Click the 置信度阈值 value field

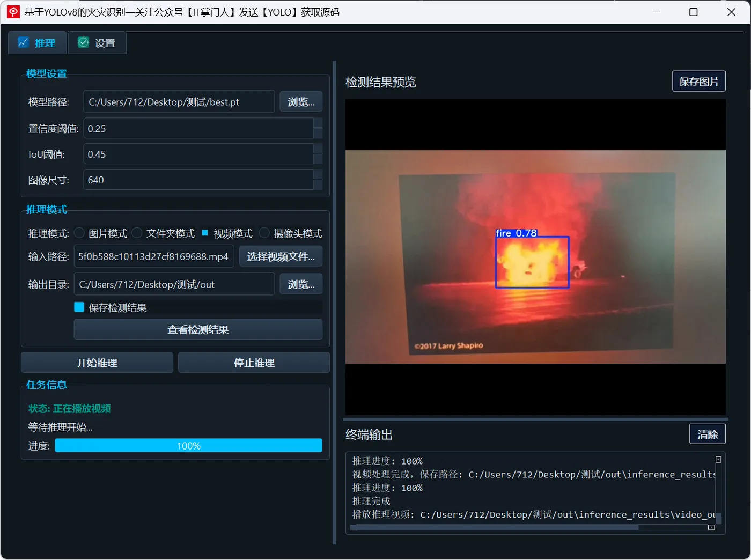click(198, 129)
